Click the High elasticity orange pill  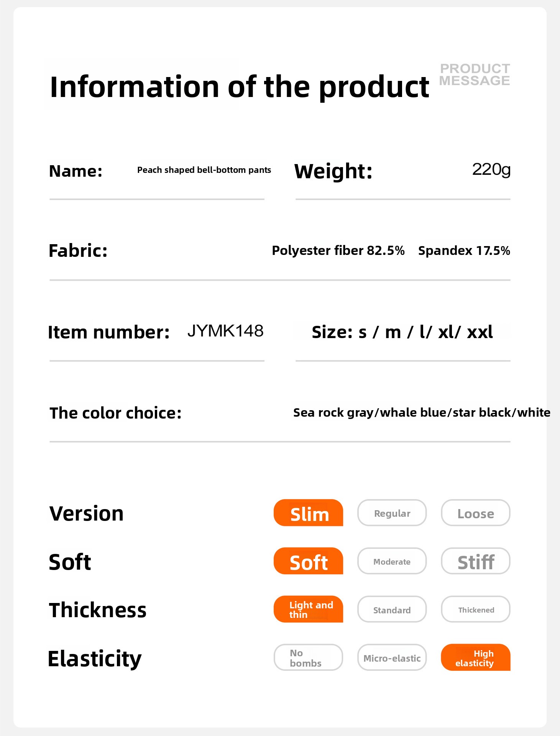click(x=475, y=657)
